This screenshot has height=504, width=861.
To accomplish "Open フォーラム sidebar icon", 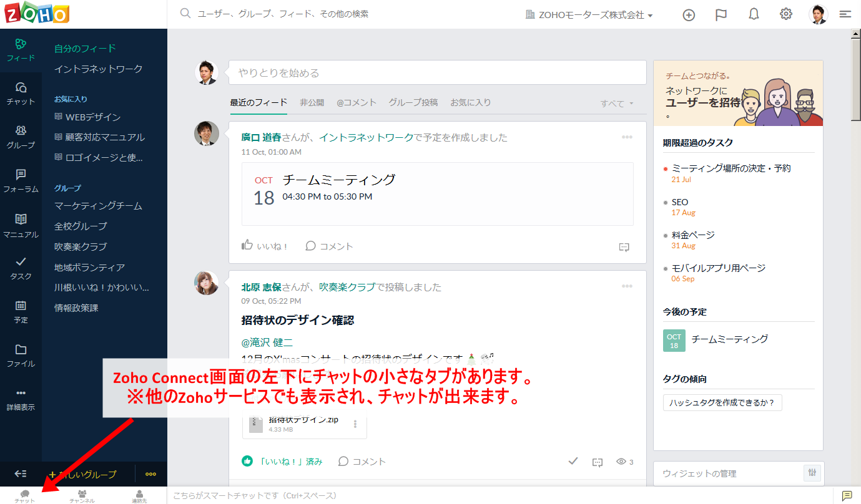I will point(21,181).
